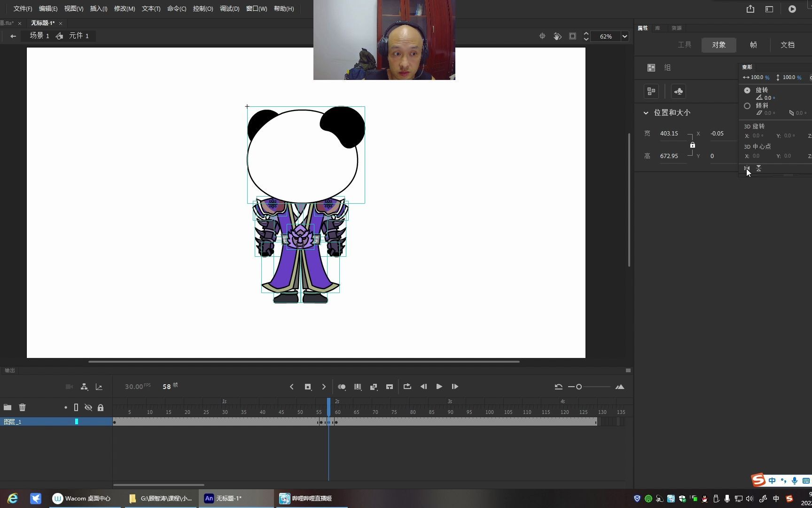Viewport: 812px width, 508px height.
Task: Click the X position value -0.05
Action: [x=717, y=134]
